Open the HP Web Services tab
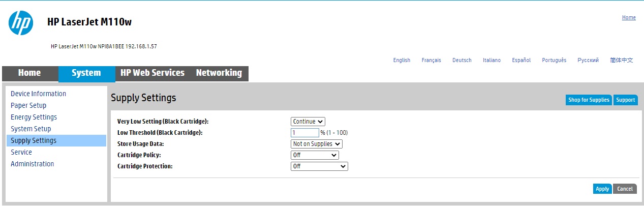 point(152,73)
